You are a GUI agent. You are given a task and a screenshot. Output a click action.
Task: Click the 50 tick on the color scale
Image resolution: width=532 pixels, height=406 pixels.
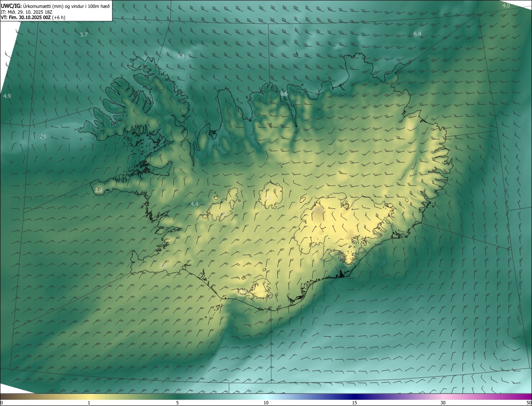529,403
